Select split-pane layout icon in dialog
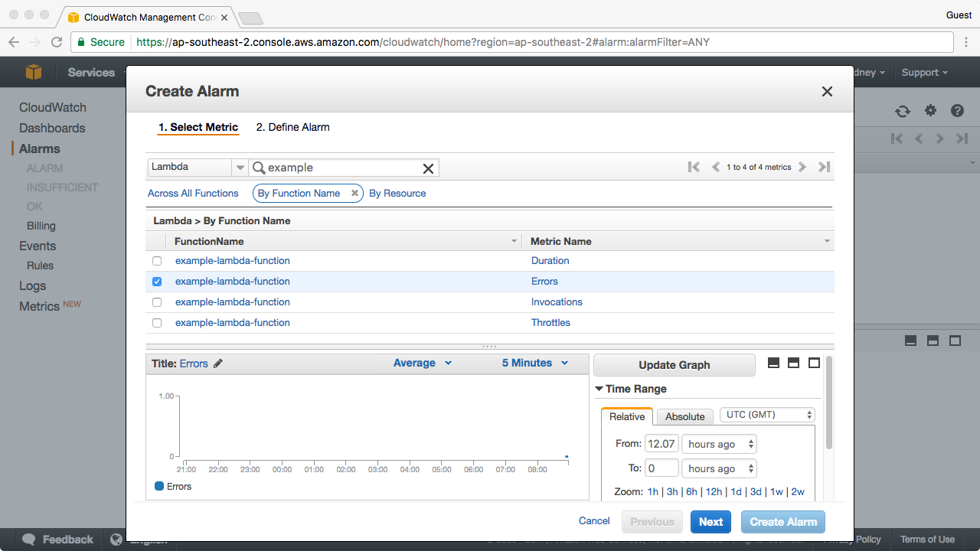Image resolution: width=980 pixels, height=551 pixels. point(793,363)
